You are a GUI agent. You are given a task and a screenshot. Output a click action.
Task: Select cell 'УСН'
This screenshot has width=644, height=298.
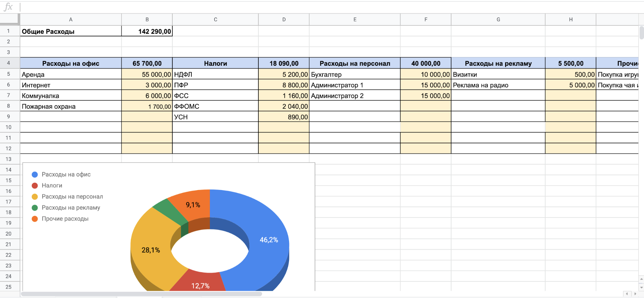215,117
